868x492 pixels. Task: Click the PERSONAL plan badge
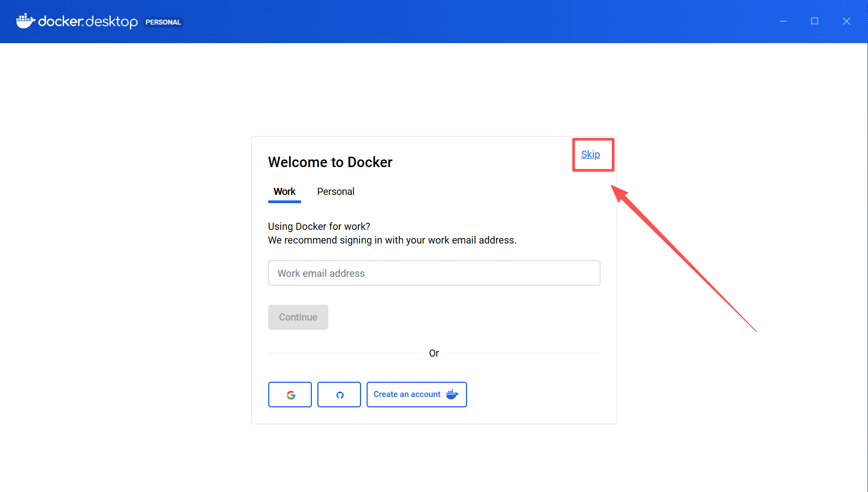coord(163,22)
